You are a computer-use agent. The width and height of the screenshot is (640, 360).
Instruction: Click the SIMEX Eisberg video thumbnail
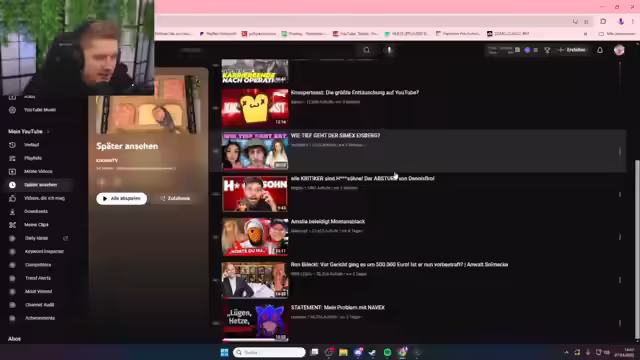[x=255, y=151]
